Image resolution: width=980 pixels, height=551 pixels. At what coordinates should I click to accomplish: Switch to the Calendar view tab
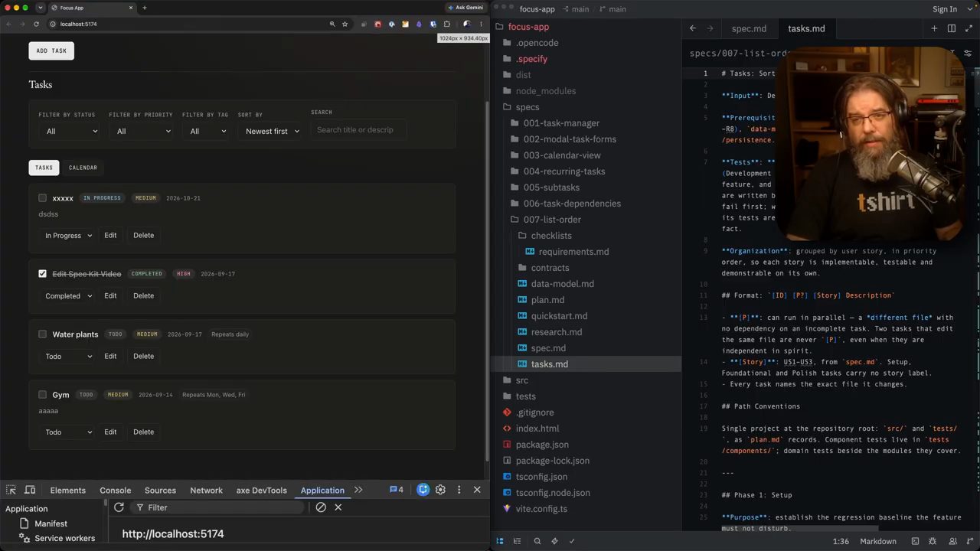tap(83, 168)
